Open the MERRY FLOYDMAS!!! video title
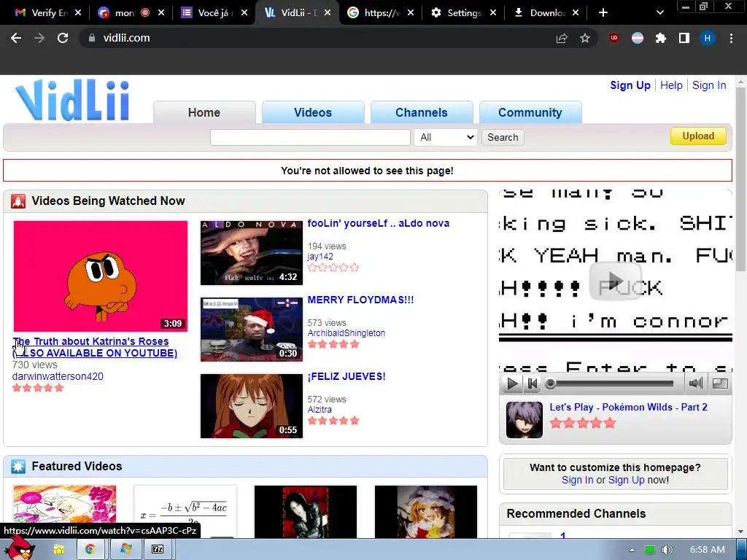Viewport: 747px width, 560px height. coord(360,300)
